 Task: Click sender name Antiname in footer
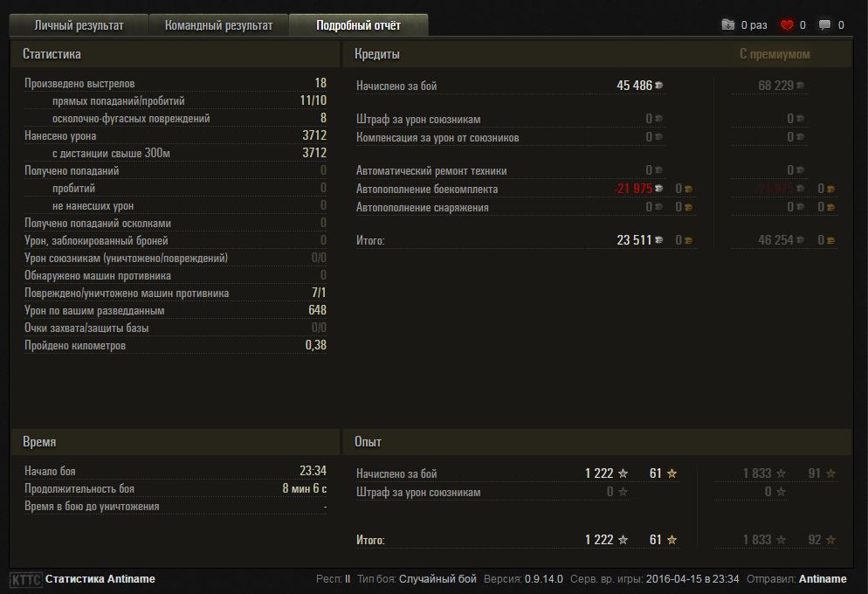(823, 579)
